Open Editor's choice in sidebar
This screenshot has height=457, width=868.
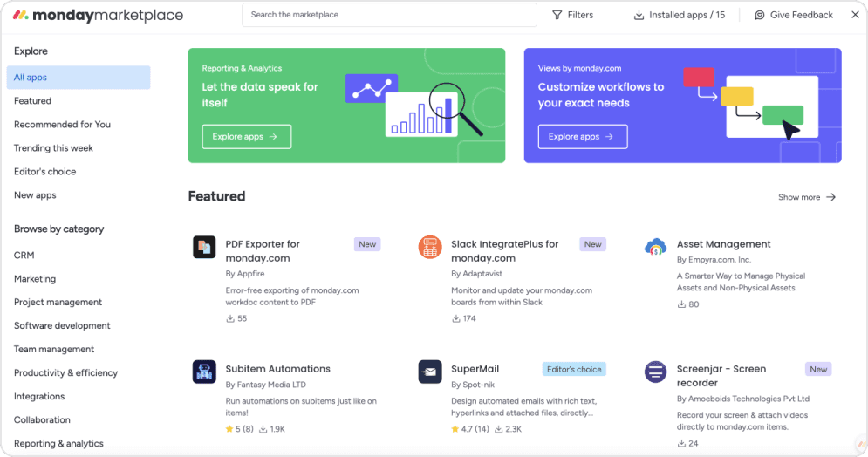click(x=44, y=172)
